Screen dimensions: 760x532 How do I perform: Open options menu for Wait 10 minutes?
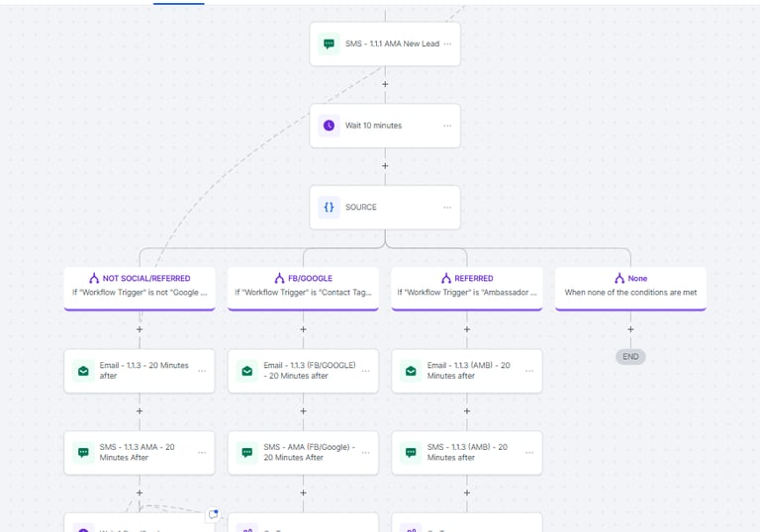point(447,126)
